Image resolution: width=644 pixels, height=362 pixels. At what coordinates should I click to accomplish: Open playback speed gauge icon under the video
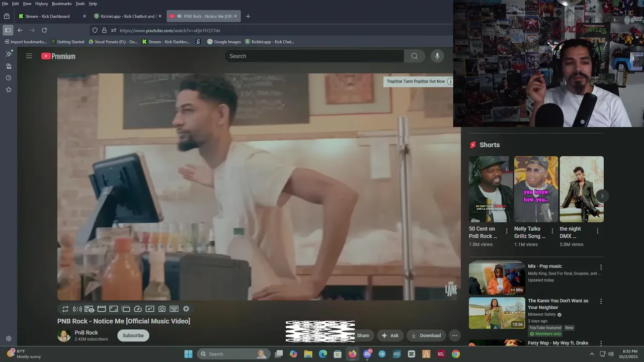point(138,309)
